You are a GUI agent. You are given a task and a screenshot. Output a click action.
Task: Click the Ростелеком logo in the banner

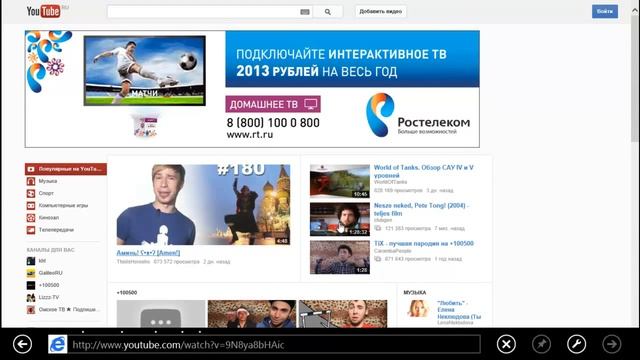pos(418,115)
